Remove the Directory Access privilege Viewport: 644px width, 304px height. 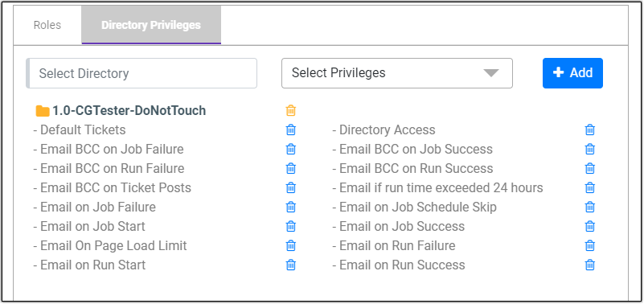(x=590, y=129)
